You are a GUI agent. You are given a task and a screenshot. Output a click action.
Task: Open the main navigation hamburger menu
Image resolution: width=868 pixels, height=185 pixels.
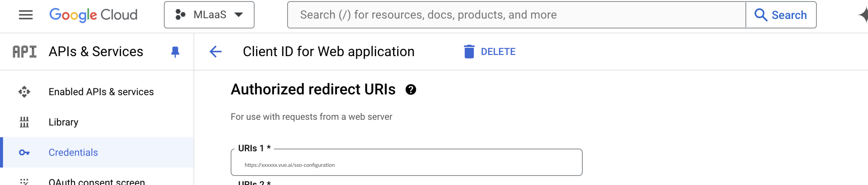[26, 15]
